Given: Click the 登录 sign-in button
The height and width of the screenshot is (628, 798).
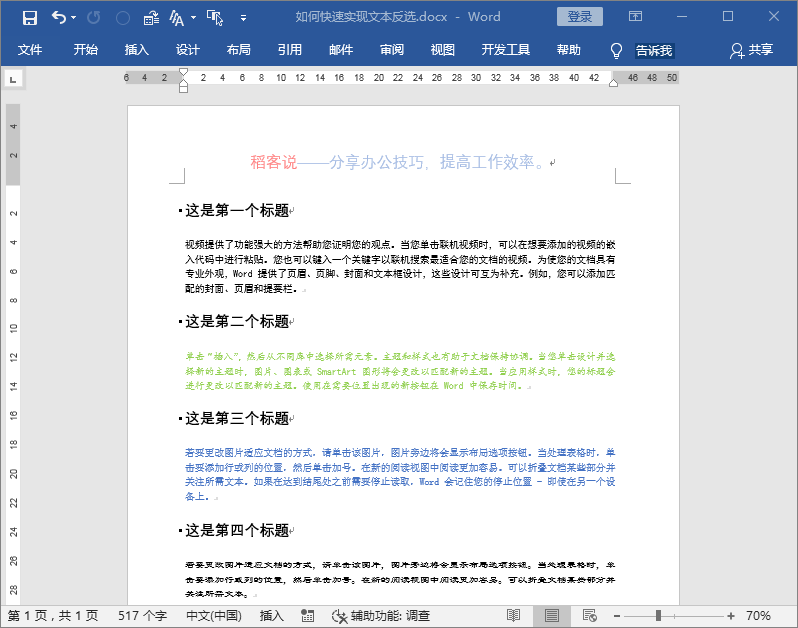Looking at the screenshot, I should 580,17.
